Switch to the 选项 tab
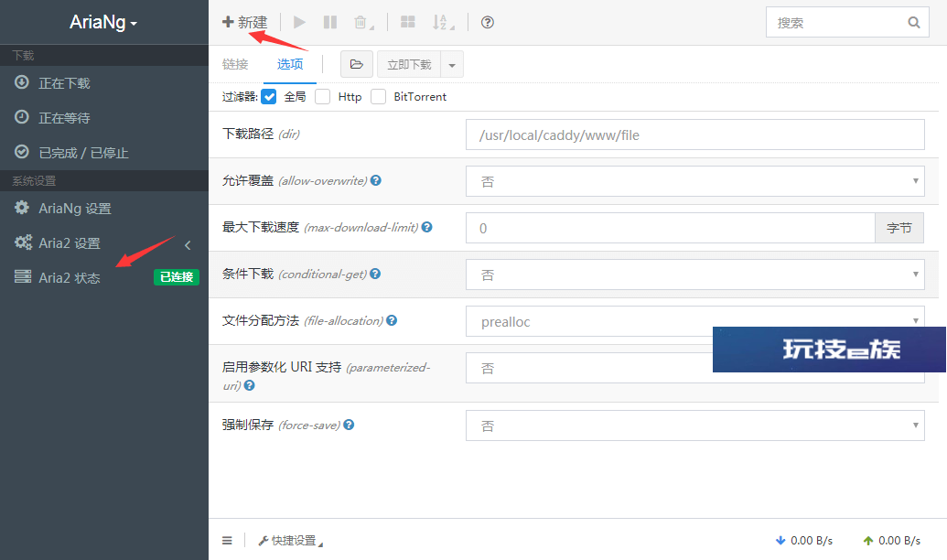Viewport: 947px width, 560px height. click(290, 64)
